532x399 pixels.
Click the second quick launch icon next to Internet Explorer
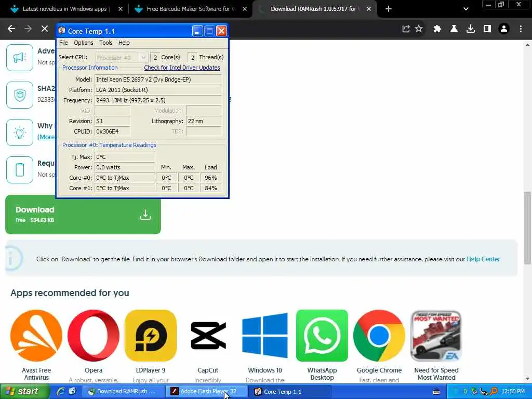point(72,392)
